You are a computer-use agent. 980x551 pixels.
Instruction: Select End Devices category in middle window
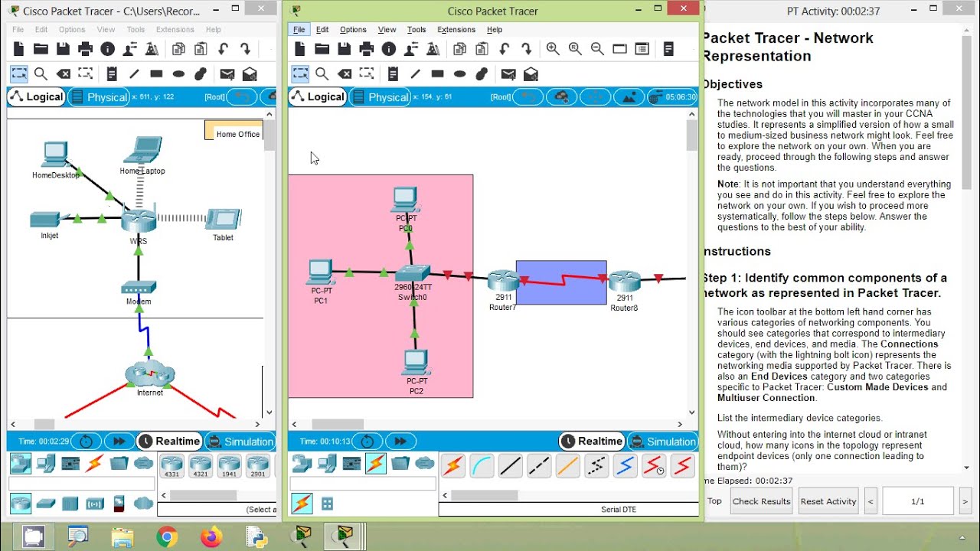coord(326,463)
